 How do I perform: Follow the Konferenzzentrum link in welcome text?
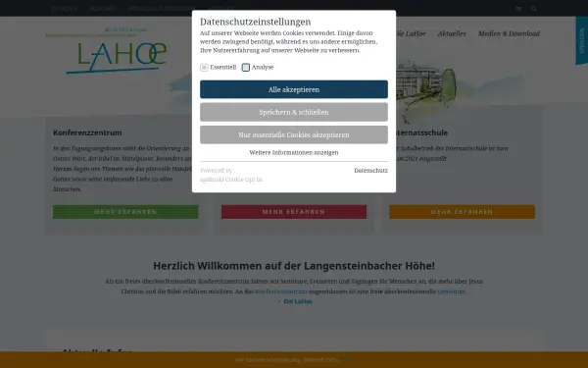pyautogui.click(x=281, y=291)
